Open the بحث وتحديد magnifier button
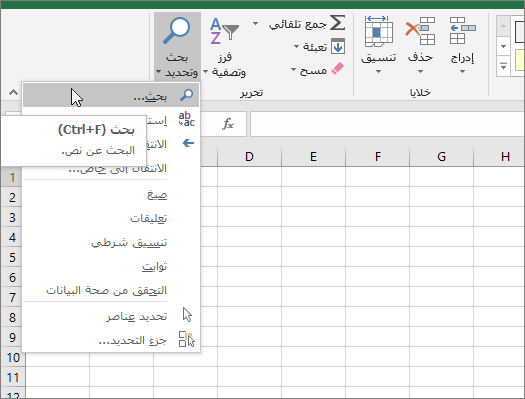 pyautogui.click(x=177, y=47)
